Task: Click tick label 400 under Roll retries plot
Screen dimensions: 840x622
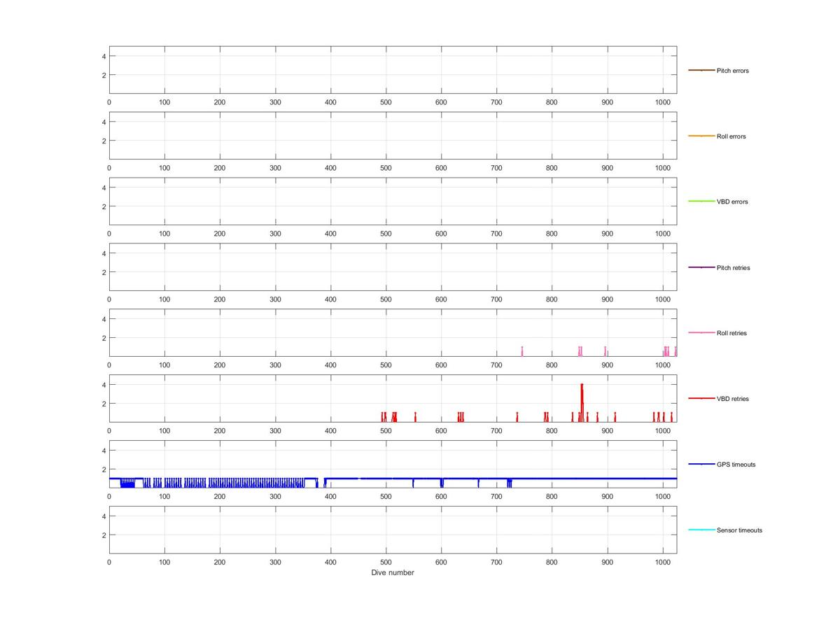Action: [x=330, y=365]
